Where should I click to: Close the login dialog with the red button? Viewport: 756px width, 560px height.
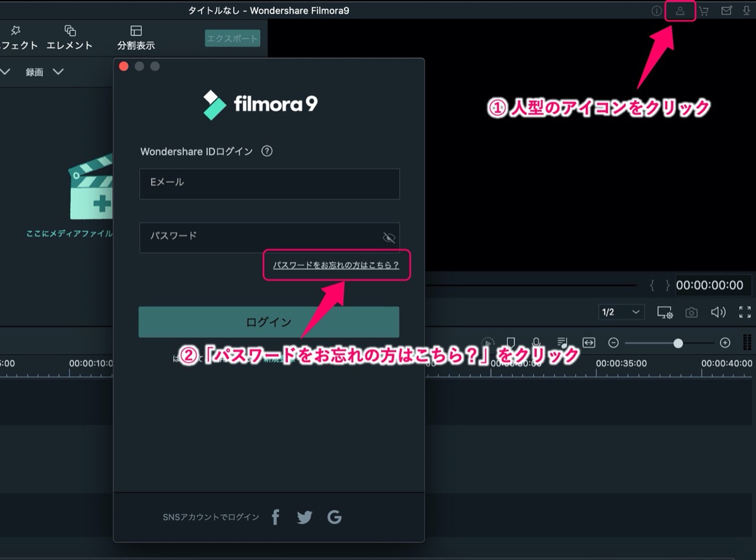(123, 66)
